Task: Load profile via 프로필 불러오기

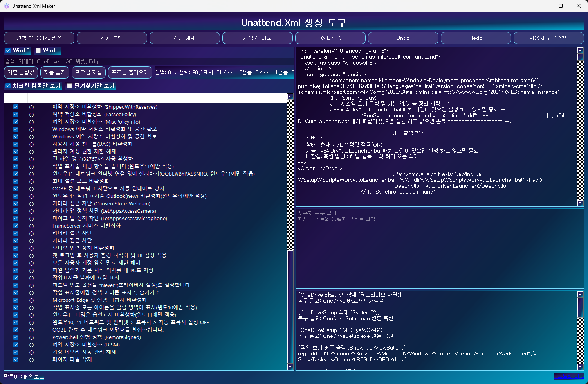Action: click(130, 72)
